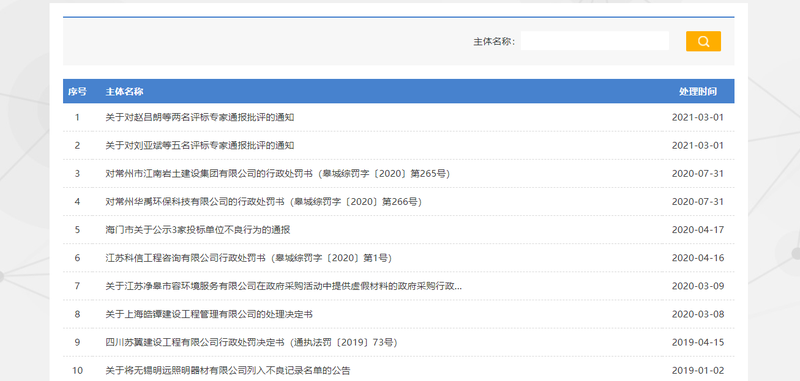Focus the 主体名称 search input field
The height and width of the screenshot is (381, 800).
click(594, 41)
